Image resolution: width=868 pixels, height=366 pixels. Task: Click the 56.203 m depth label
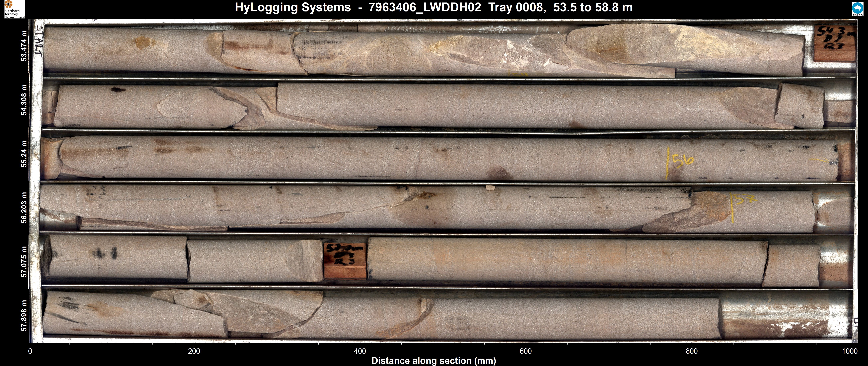point(24,208)
